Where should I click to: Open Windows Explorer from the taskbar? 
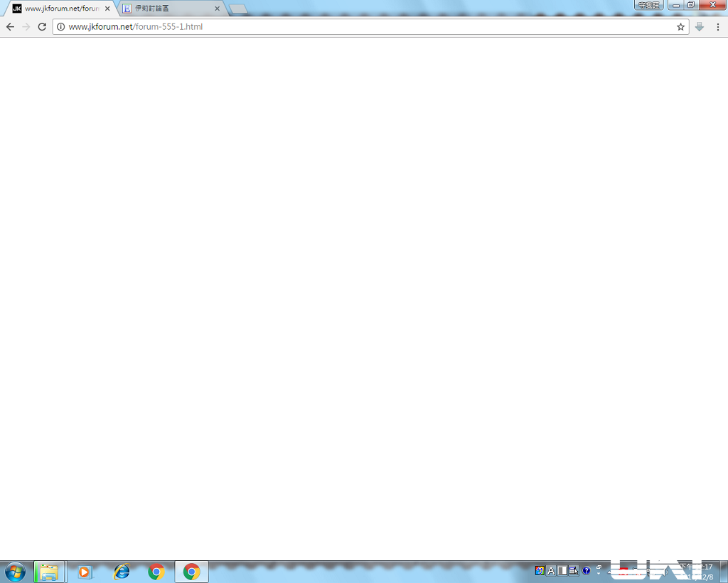(49, 572)
